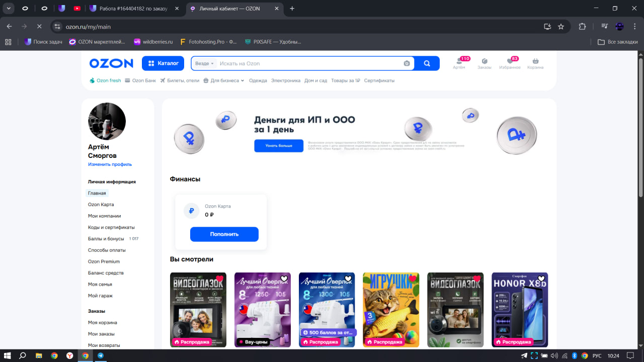Click the browser address bar URL
Viewport: 644px width, 362px height.
point(88,27)
